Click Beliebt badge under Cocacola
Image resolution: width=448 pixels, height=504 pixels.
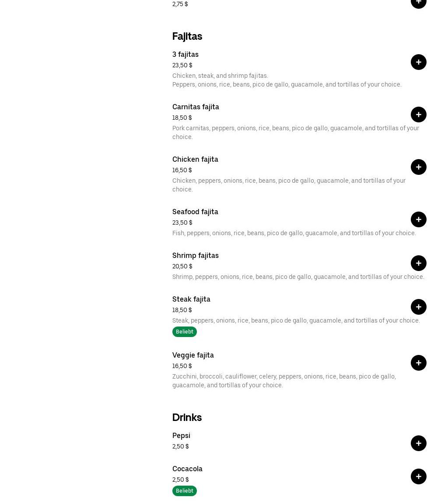coord(184,491)
